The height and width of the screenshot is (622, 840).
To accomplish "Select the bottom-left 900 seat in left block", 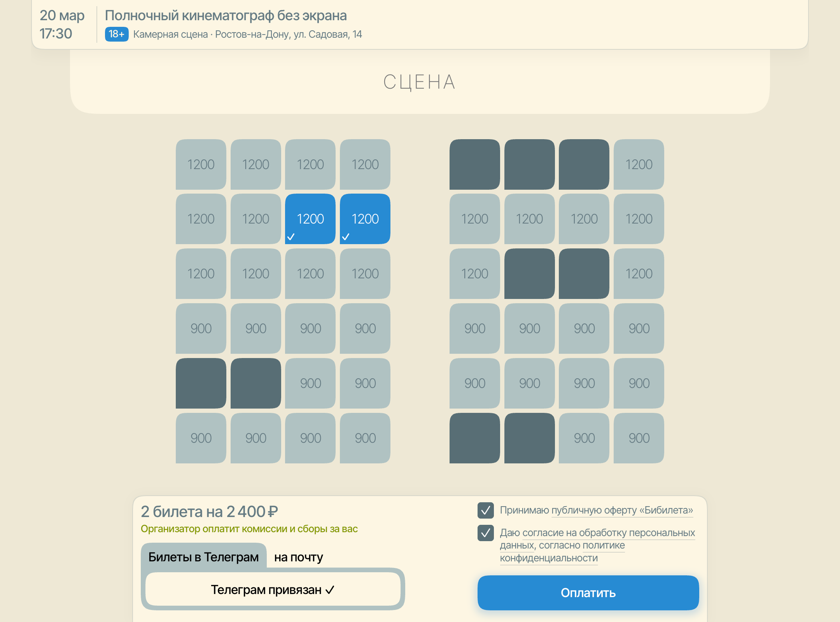I will pos(201,438).
